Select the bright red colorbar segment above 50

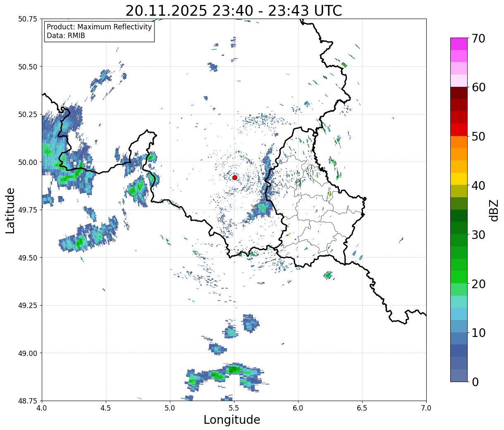coord(459,130)
